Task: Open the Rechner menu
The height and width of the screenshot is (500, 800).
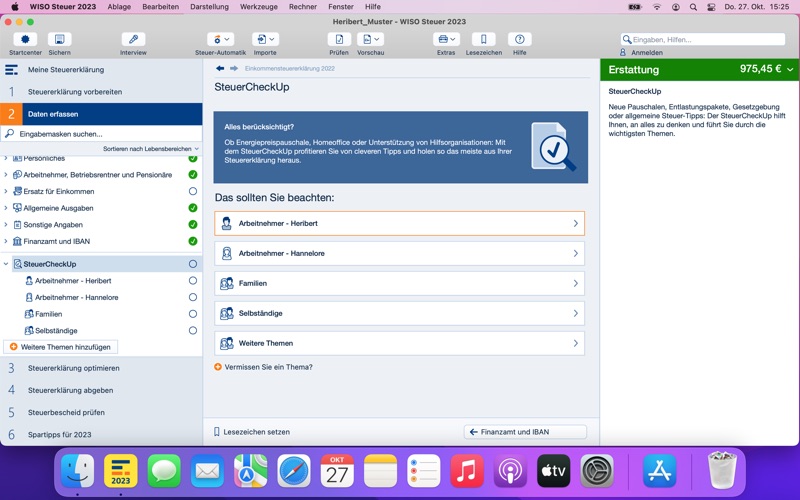Action: [303, 7]
